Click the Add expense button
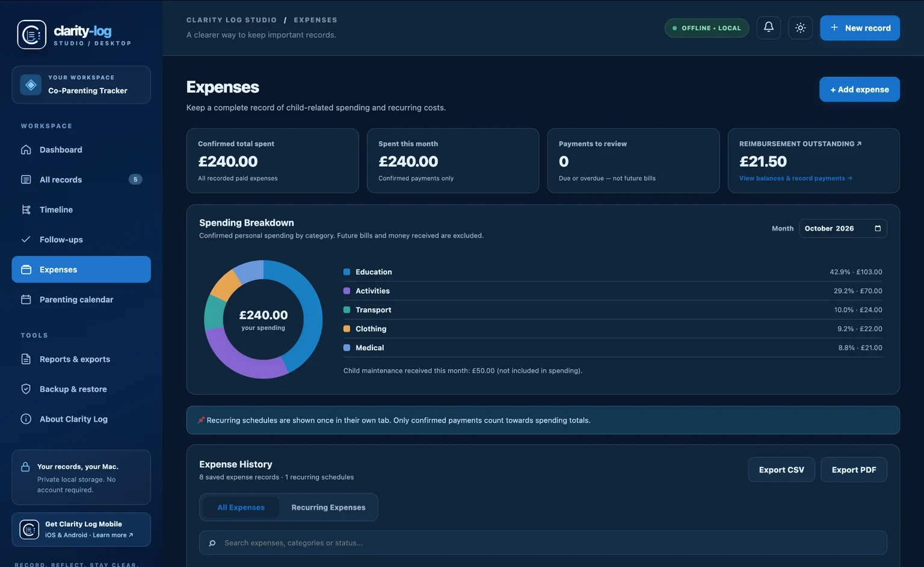Viewport: 924px width, 567px height. (x=859, y=89)
